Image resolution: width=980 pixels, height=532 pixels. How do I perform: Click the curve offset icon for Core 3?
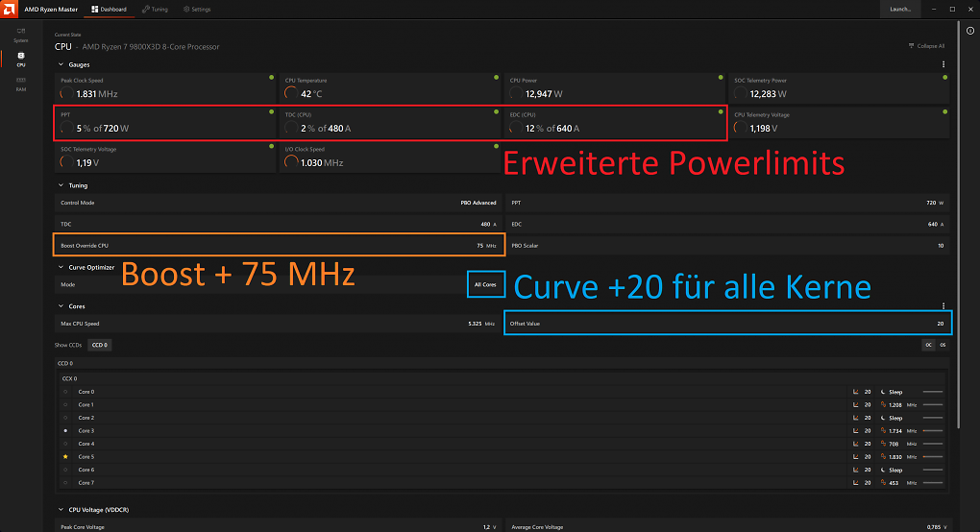(x=856, y=431)
